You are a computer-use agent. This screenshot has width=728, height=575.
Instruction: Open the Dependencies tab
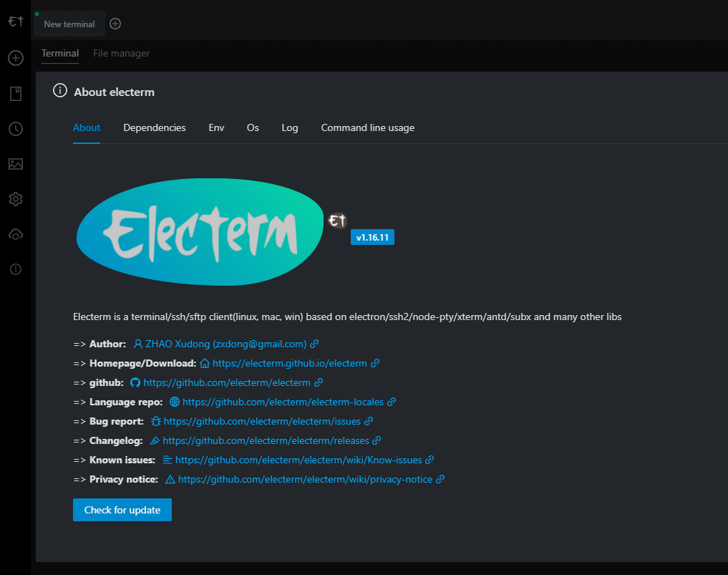click(x=154, y=127)
